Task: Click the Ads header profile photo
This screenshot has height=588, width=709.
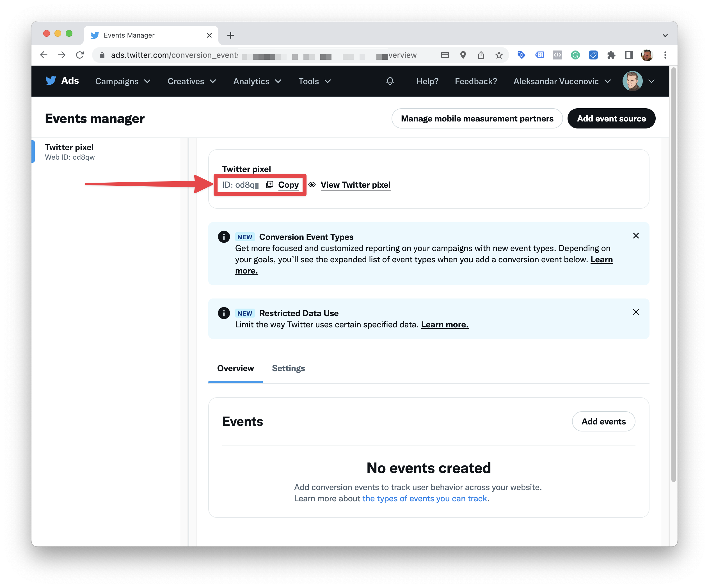Action: (x=632, y=81)
